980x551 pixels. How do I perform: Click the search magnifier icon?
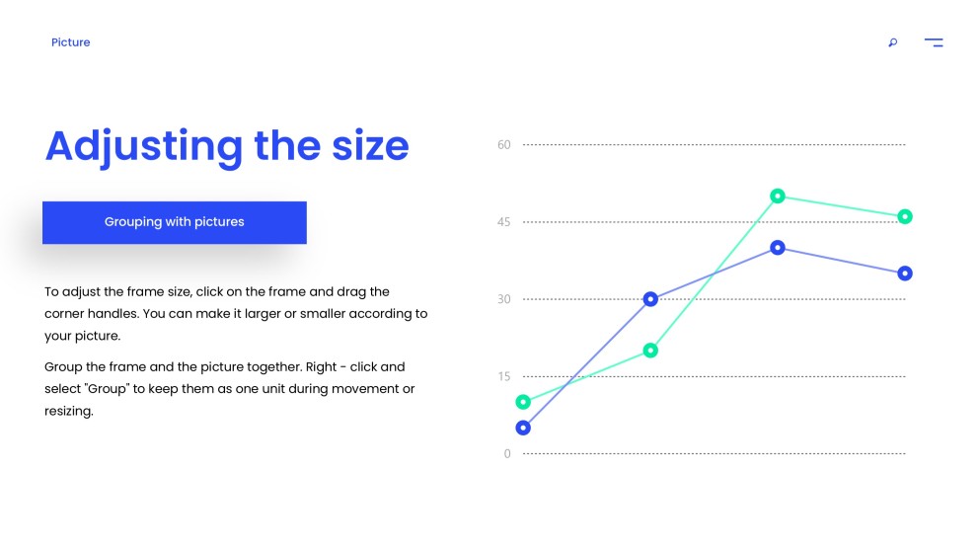[893, 42]
